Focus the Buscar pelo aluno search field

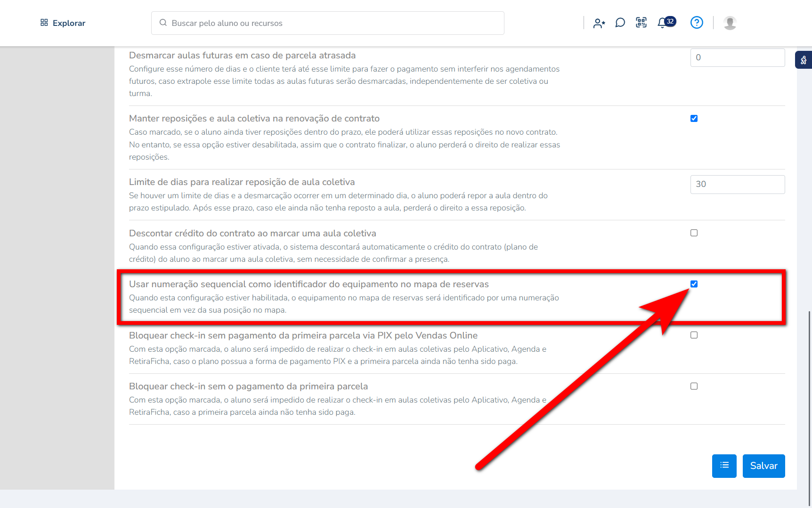point(330,23)
